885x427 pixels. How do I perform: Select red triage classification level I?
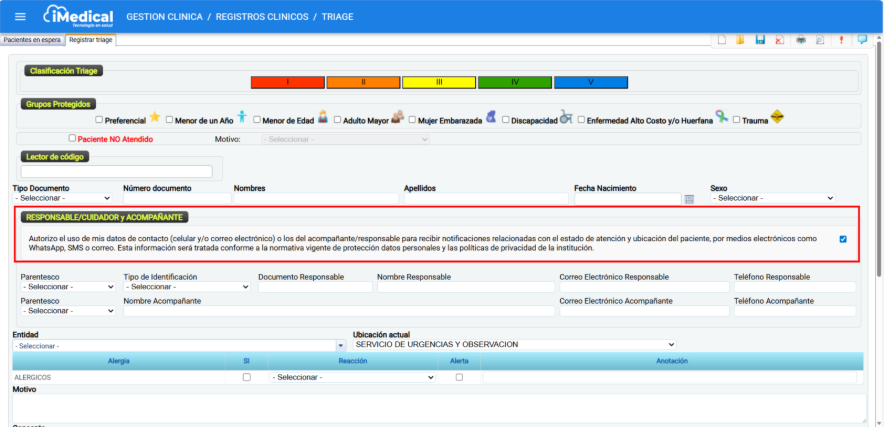(x=286, y=82)
